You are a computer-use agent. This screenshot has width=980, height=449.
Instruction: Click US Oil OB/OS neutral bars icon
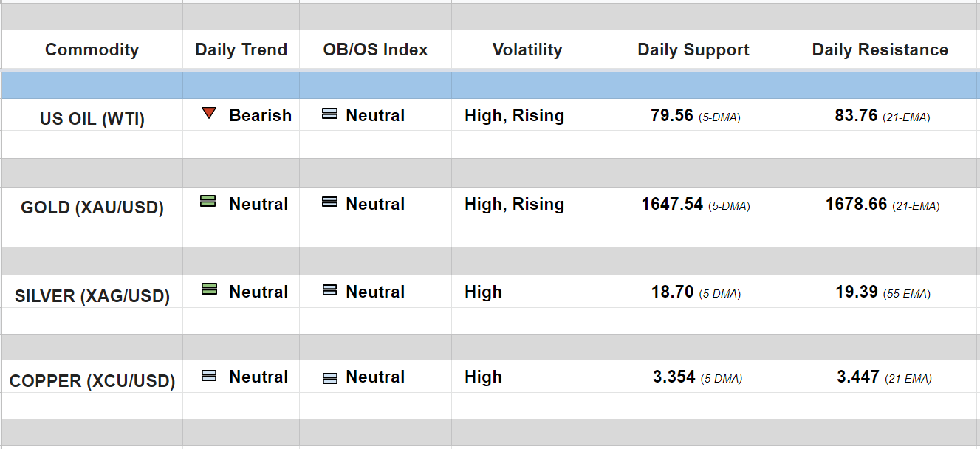330,114
